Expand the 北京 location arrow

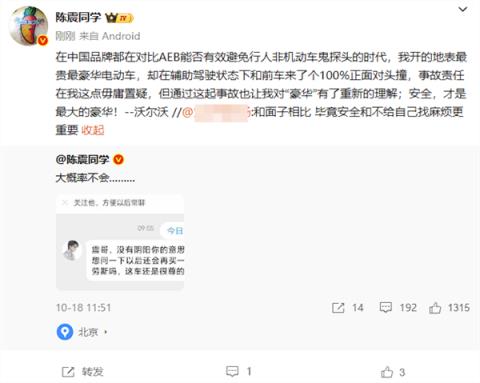click(x=106, y=332)
